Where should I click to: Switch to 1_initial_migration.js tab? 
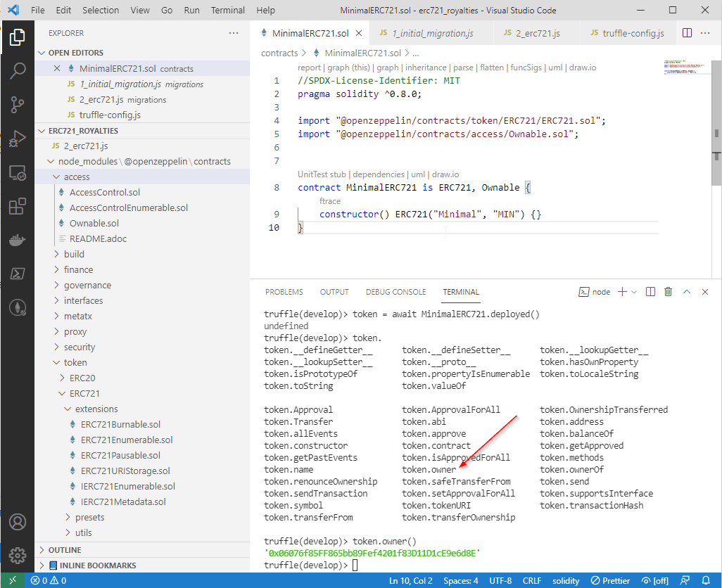click(432, 33)
